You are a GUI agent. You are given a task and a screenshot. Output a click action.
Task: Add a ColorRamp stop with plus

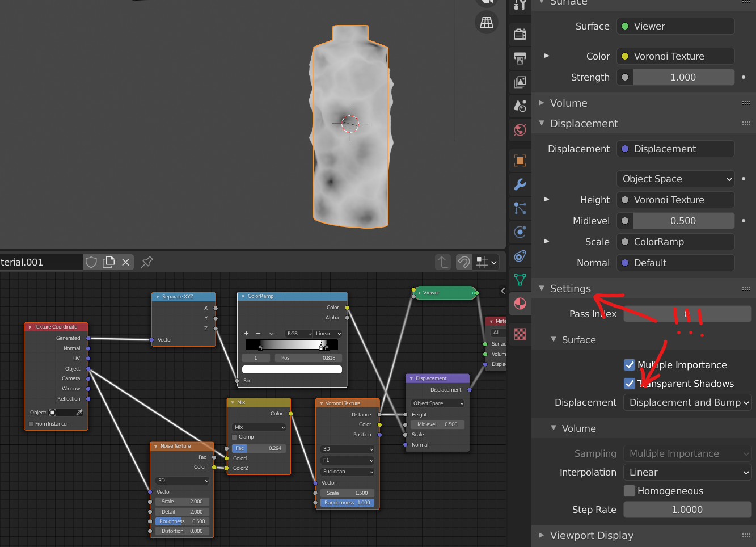[x=246, y=334]
